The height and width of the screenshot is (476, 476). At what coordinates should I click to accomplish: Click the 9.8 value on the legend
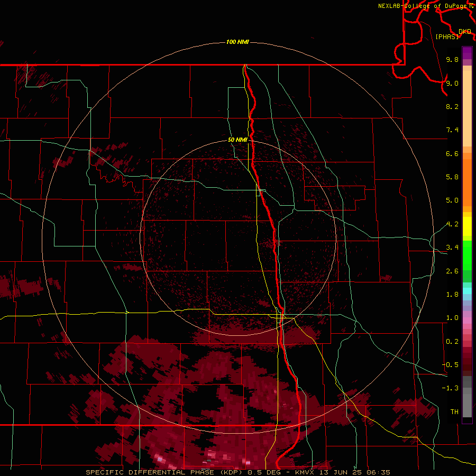452,59
